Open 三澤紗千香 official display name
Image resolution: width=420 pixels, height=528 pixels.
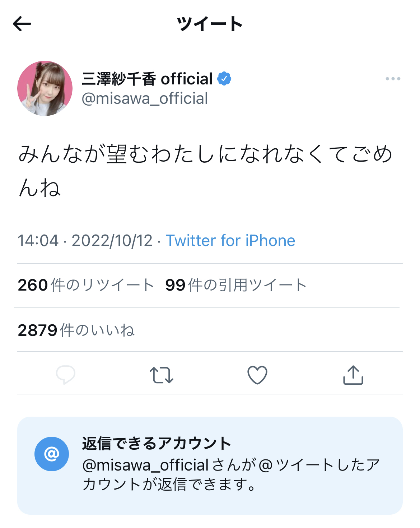pos(147,79)
